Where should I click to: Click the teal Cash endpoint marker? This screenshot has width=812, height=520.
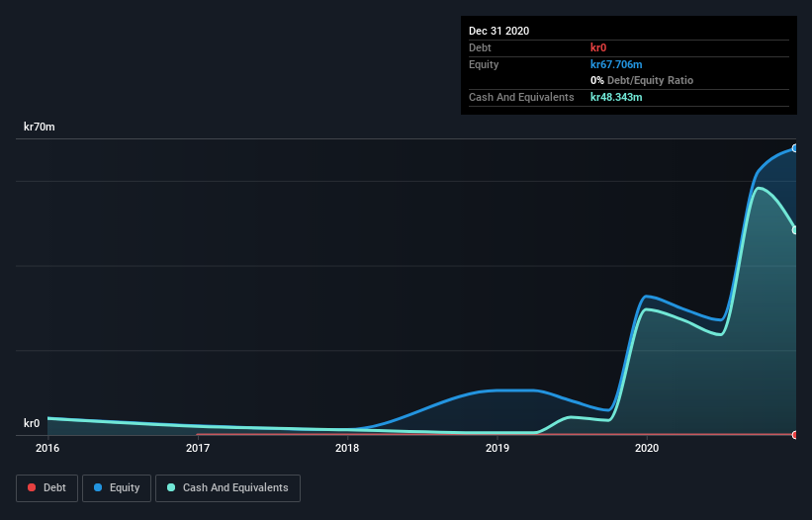(795, 229)
